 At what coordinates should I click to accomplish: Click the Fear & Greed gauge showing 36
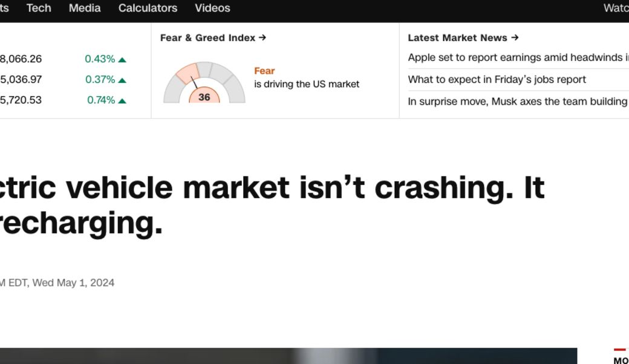204,85
